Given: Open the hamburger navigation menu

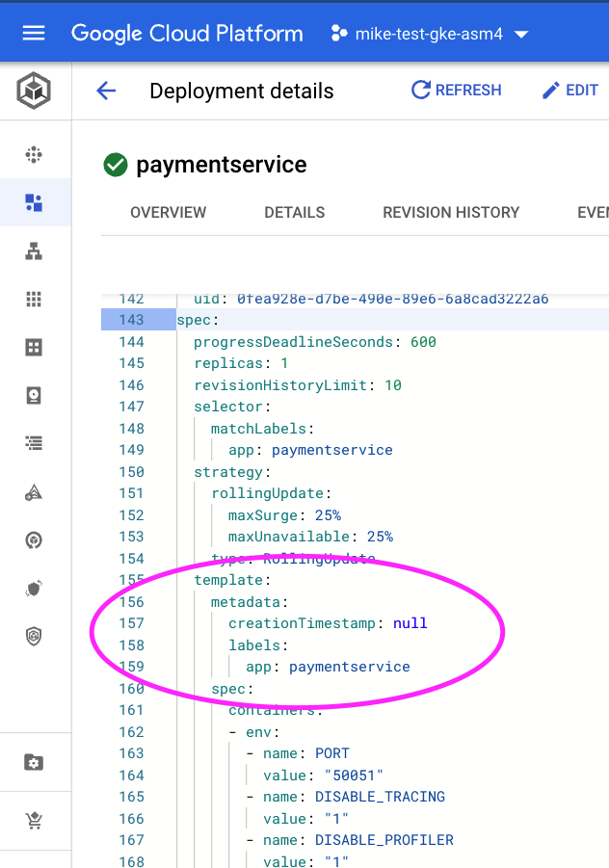Looking at the screenshot, I should [x=33, y=33].
